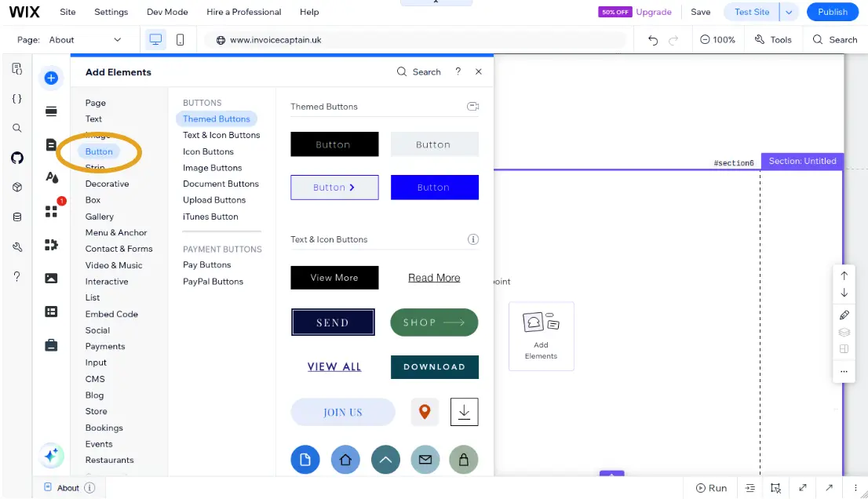This screenshot has width=868, height=499.
Task: Open the CMS table icon in sidebar
Action: click(x=52, y=312)
